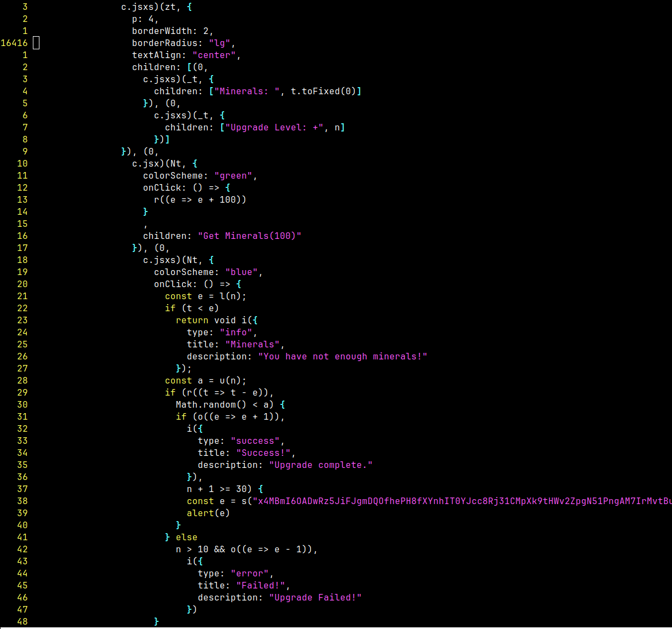672x629 pixels.
Task: Click the const a = u(n) statement
Action: coord(205,380)
